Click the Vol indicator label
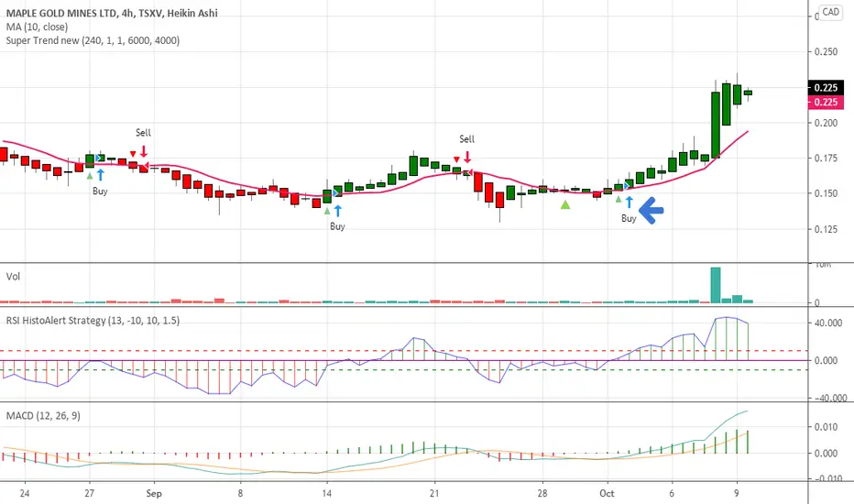The image size is (854, 504). click(13, 276)
